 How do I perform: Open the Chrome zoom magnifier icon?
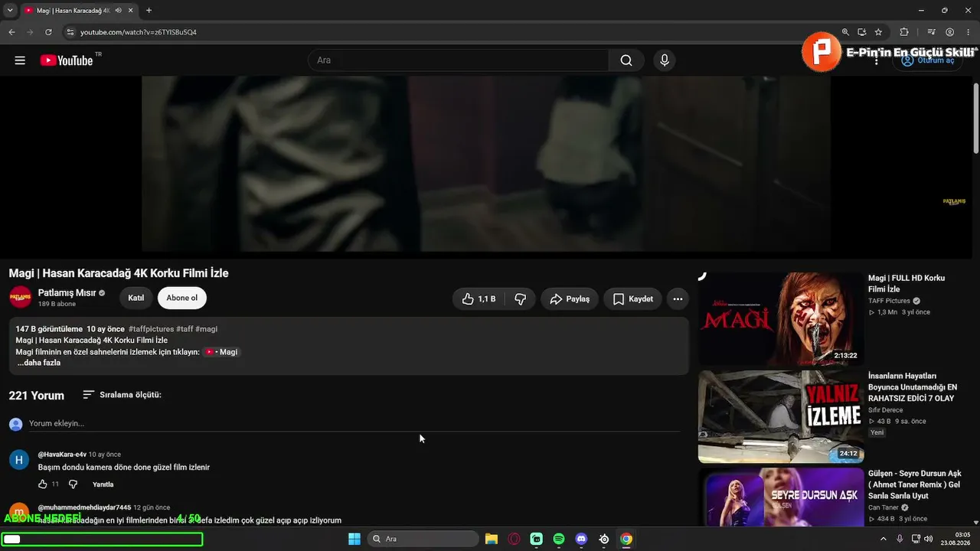(845, 32)
